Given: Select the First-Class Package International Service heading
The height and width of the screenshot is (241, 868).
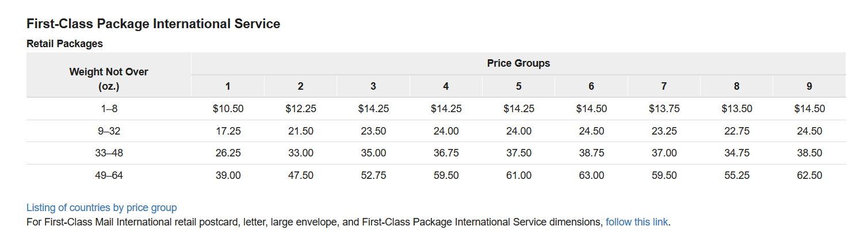Looking at the screenshot, I should click(154, 24).
